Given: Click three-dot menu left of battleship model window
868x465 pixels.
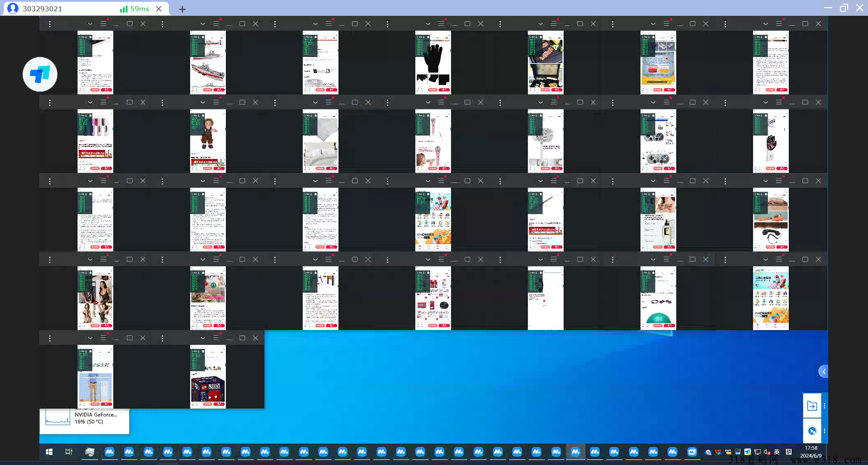Looking at the screenshot, I should pyautogui.click(x=162, y=24).
